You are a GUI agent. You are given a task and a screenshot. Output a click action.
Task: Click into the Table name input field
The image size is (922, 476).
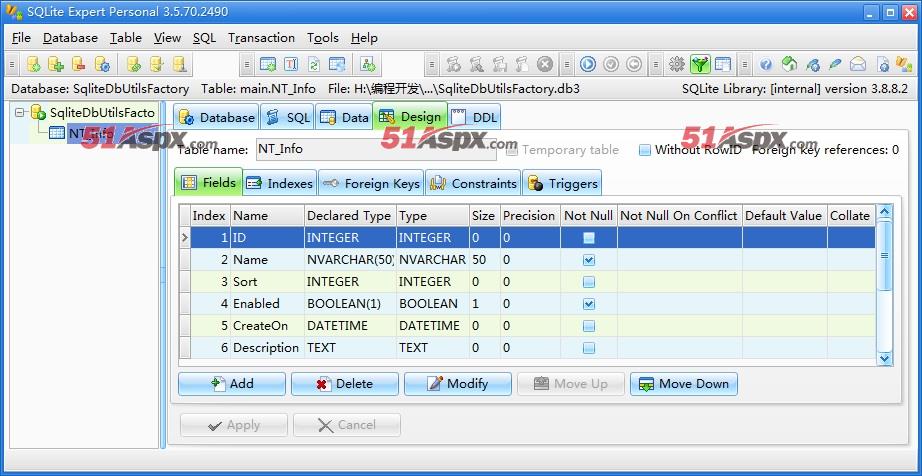click(x=376, y=149)
